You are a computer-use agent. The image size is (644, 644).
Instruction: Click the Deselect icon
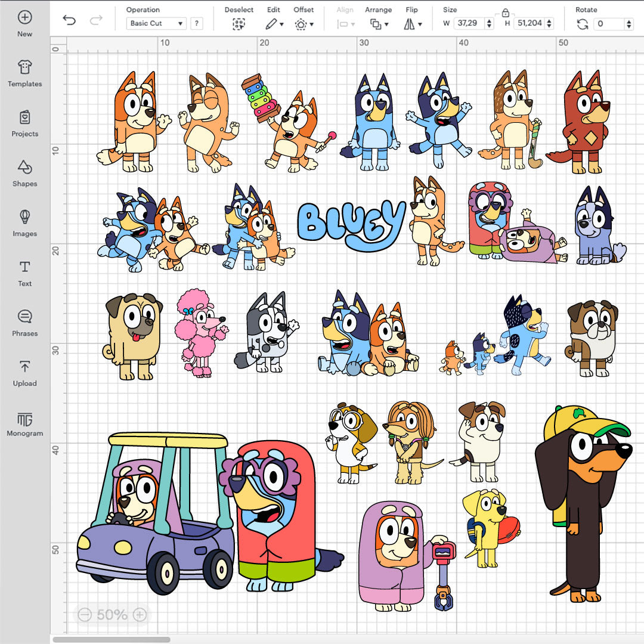click(x=238, y=24)
